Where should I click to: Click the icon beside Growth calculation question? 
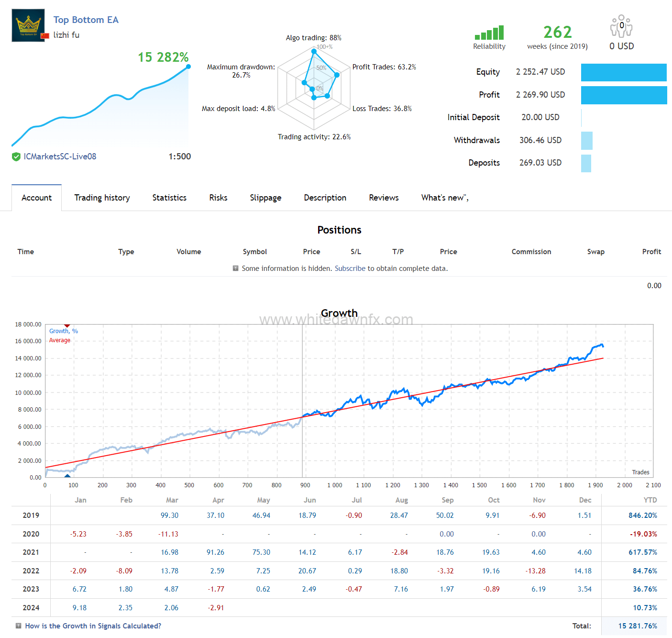pos(19,626)
